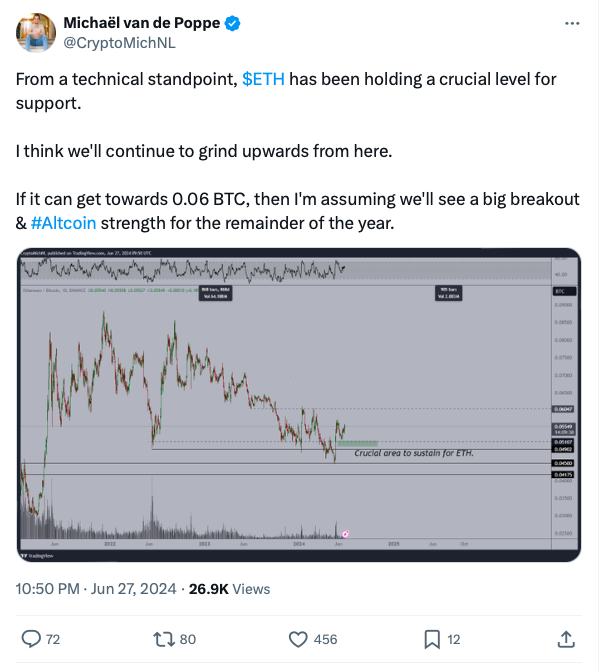Click the 12 bookmarks count
The height and width of the screenshot is (671, 602).
point(454,639)
